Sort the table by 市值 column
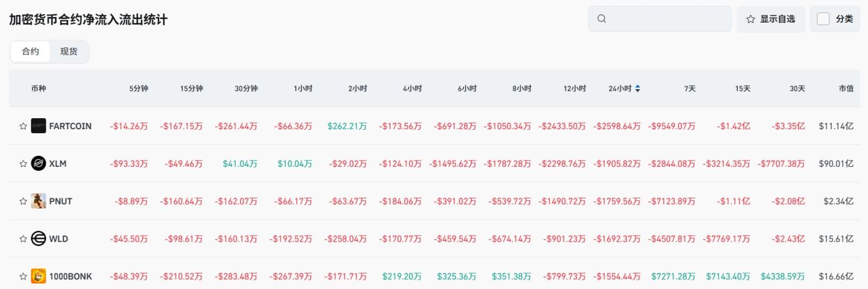The image size is (868, 289). point(846,89)
